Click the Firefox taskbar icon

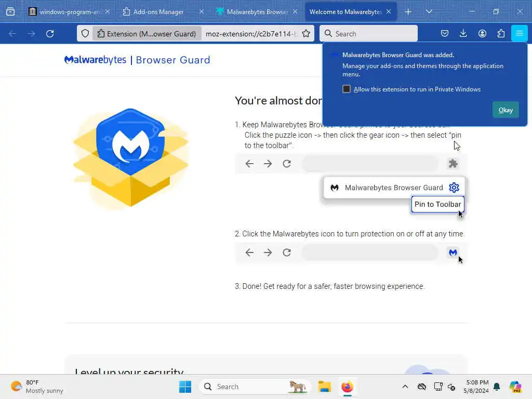coord(347,387)
